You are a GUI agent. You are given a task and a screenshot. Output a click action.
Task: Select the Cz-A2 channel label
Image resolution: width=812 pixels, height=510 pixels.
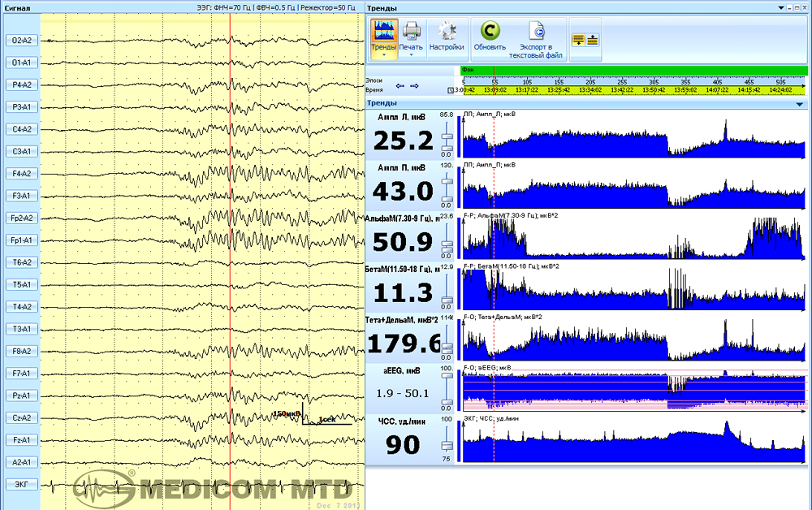pos(22,418)
